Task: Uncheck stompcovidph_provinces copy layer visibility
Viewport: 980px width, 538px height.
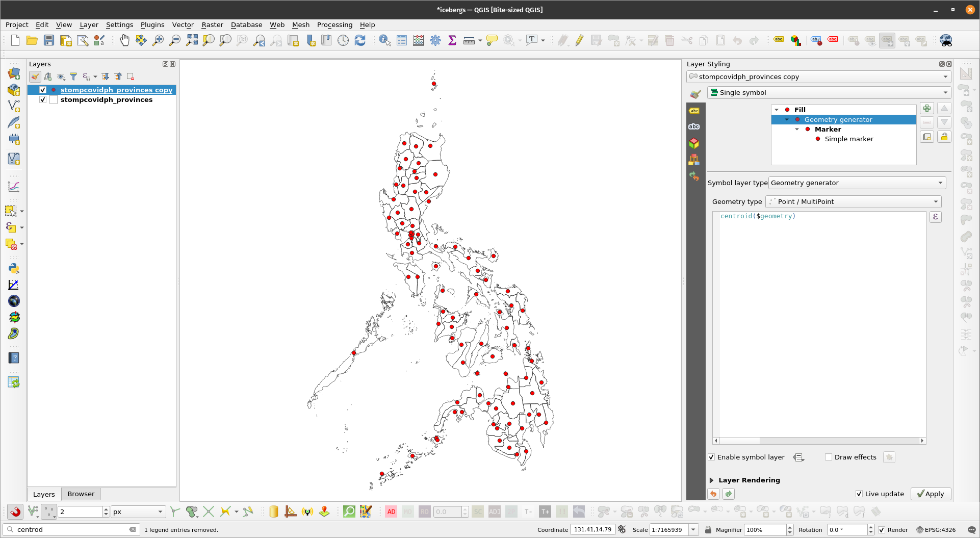Action: (43, 90)
